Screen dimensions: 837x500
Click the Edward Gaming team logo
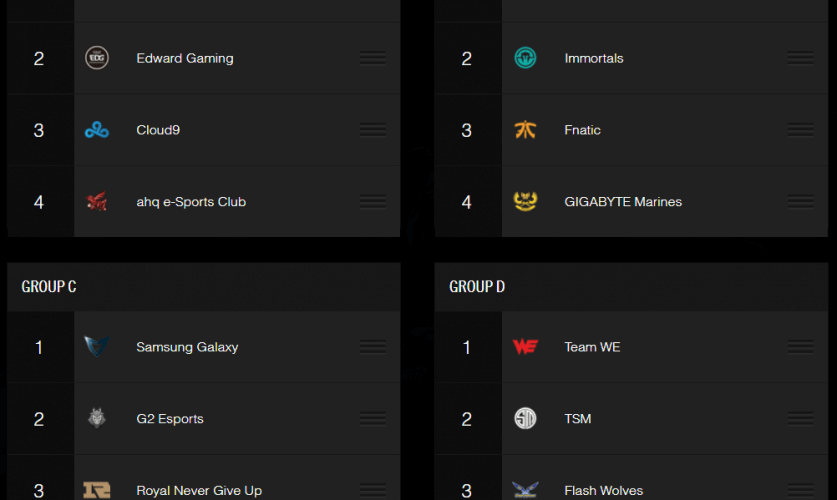click(x=97, y=58)
